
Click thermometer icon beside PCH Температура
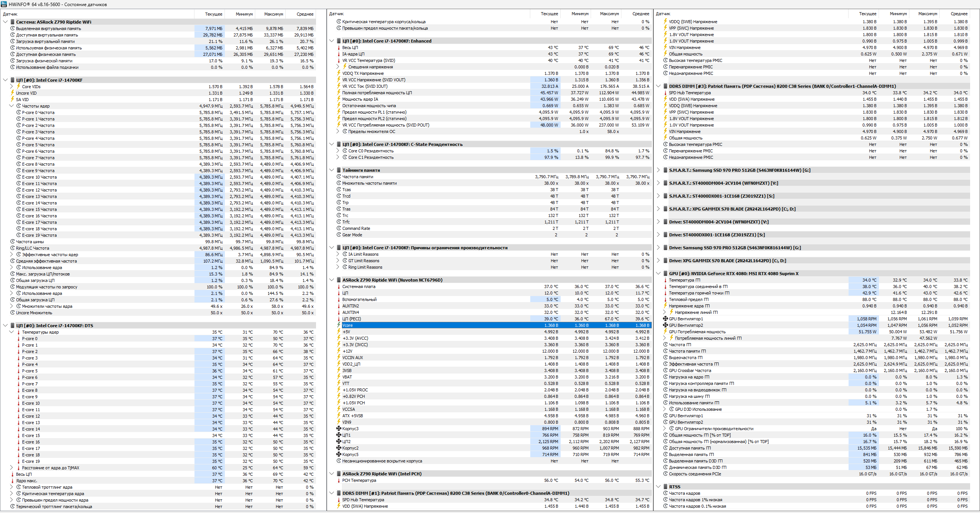(338, 480)
